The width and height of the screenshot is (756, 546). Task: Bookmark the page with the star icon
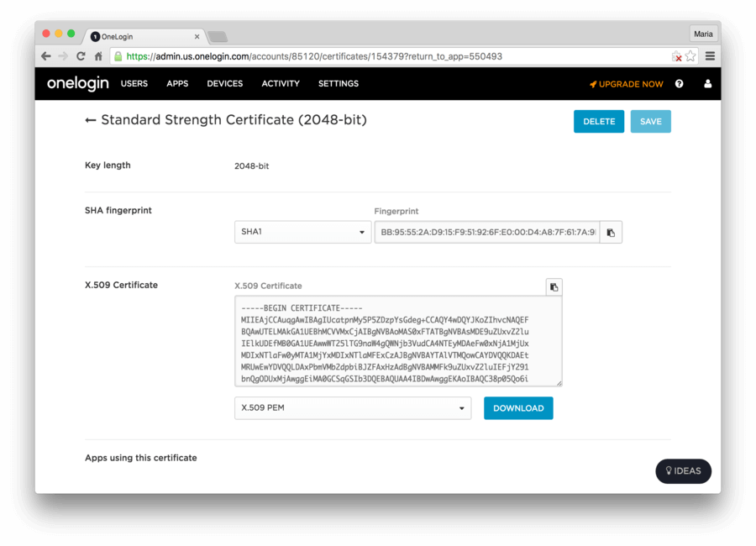pos(689,55)
